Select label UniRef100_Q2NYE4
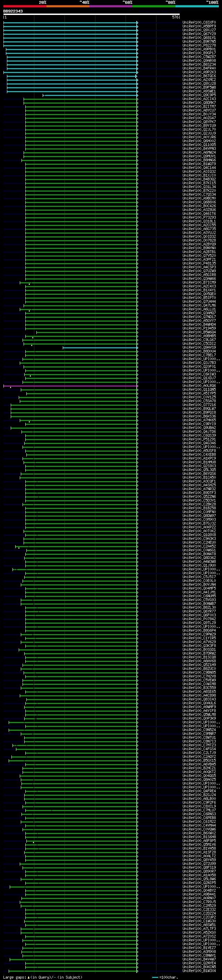This screenshot has width=222, height=980. pos(199,963)
